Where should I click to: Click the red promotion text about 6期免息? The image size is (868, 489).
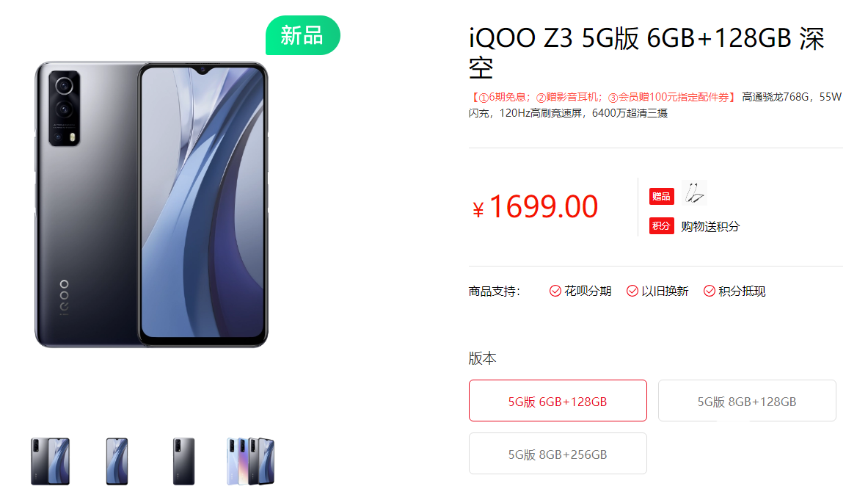click(x=603, y=98)
